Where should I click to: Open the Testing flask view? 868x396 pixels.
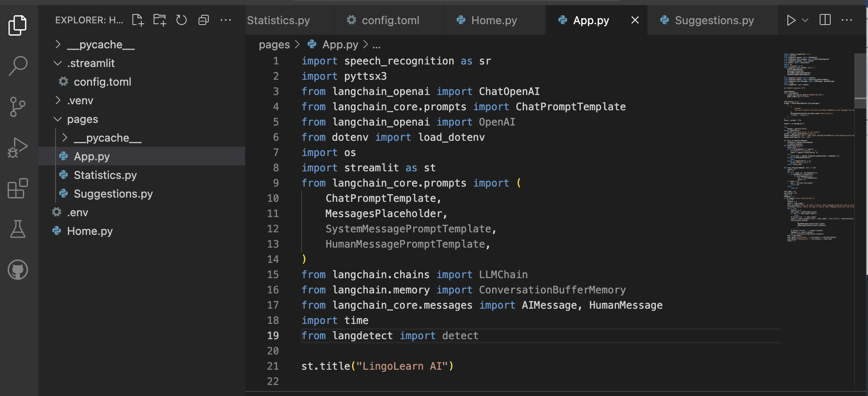tap(18, 229)
